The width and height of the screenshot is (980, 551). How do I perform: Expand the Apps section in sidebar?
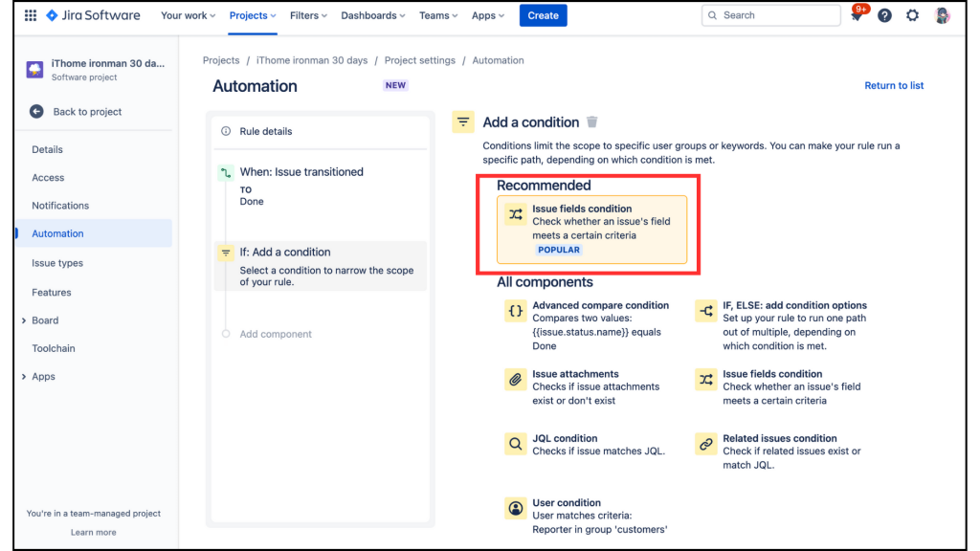24,377
